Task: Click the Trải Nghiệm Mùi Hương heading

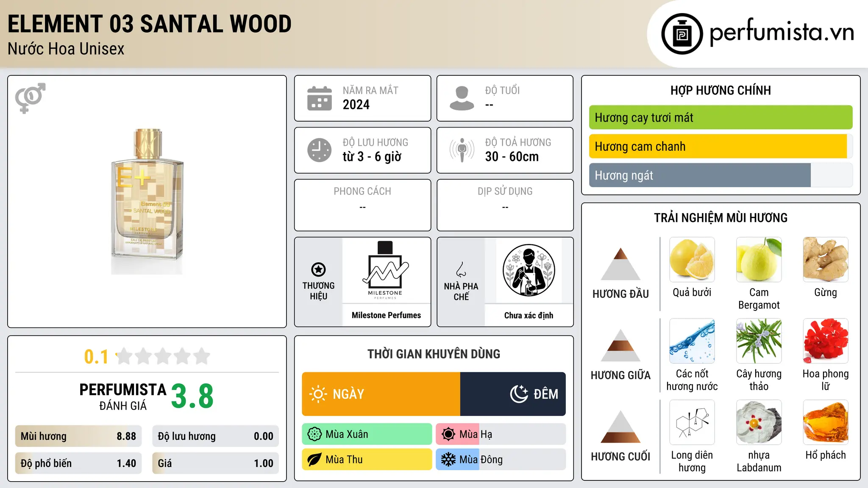Action: click(721, 218)
